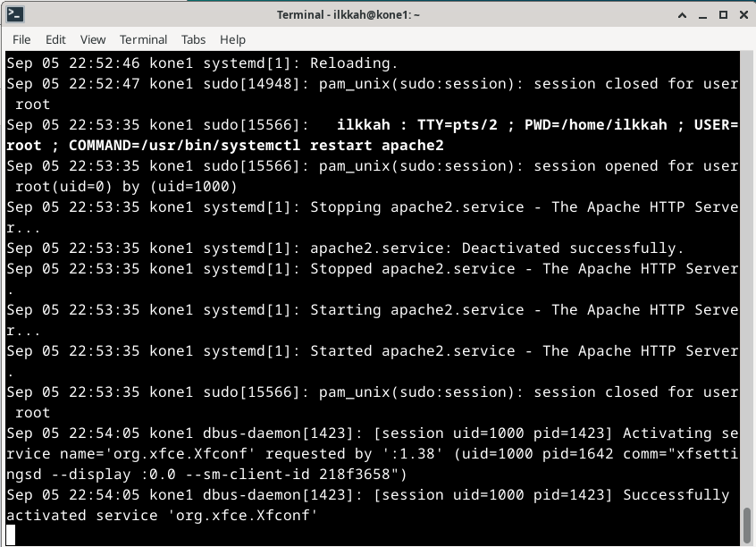Click the terminal cursor block on the last line

pos(12,536)
